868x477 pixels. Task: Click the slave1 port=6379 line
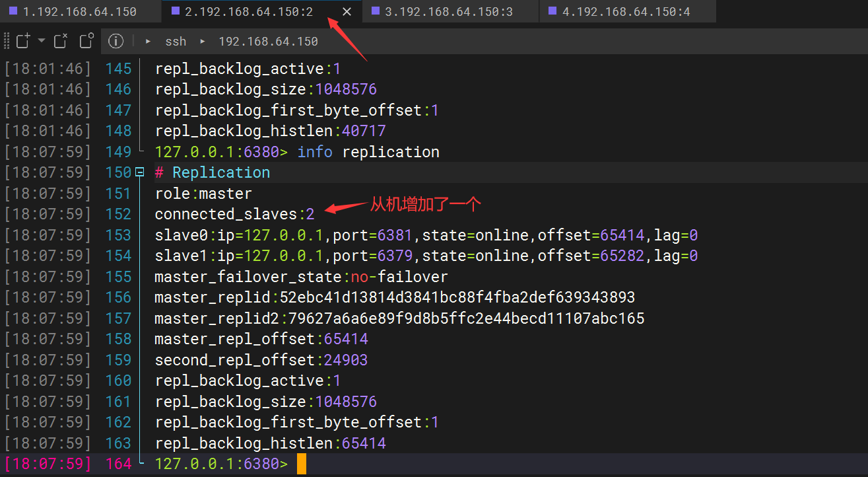pos(426,256)
